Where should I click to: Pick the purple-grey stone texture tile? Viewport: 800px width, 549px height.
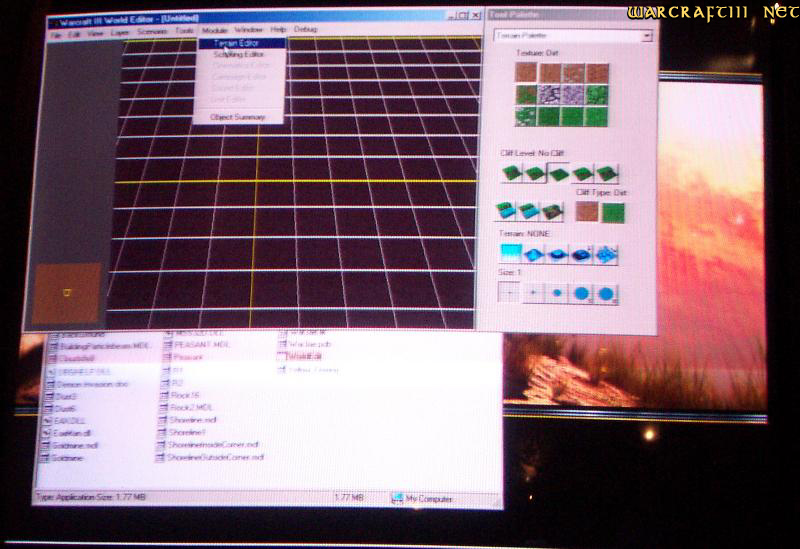click(572, 94)
